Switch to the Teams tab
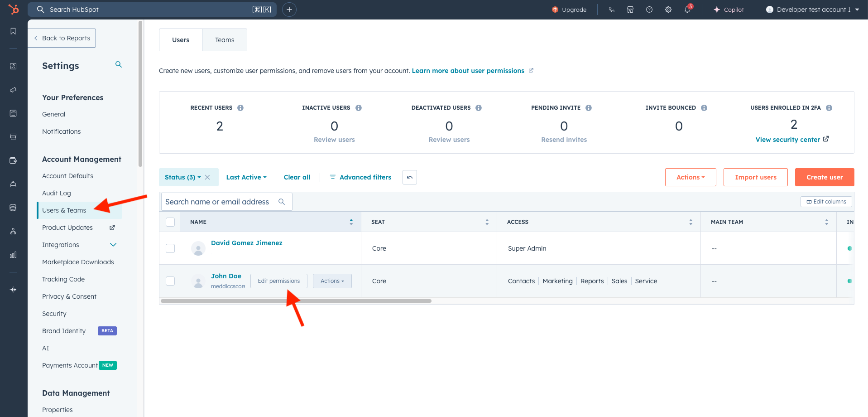 pyautogui.click(x=225, y=40)
